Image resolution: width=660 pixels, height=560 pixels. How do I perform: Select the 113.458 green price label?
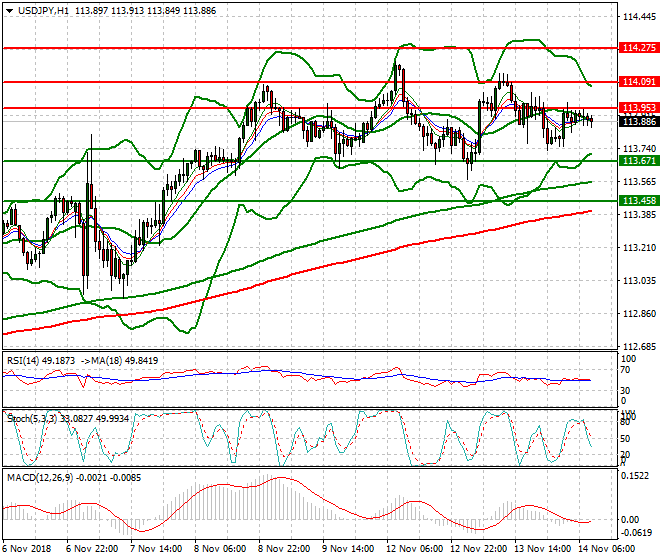[x=639, y=201]
